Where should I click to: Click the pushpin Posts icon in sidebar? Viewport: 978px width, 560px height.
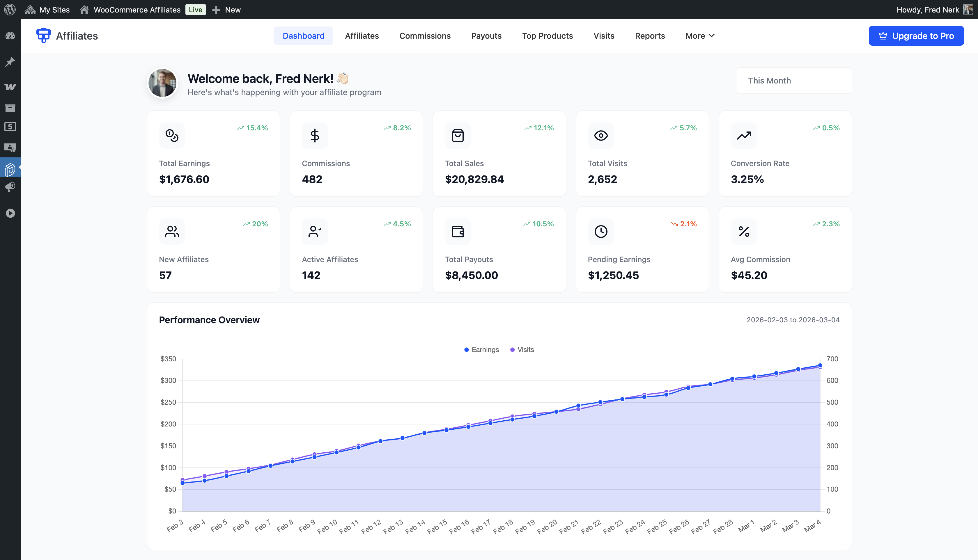click(10, 62)
